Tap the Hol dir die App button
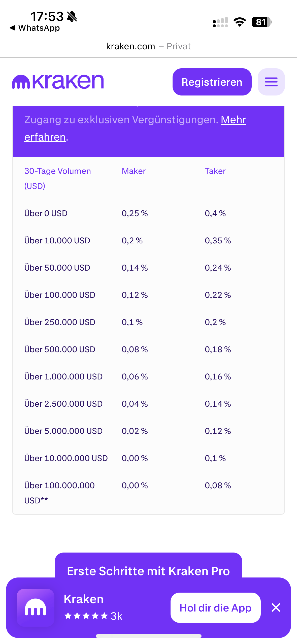The height and width of the screenshot is (644, 297). tap(215, 607)
